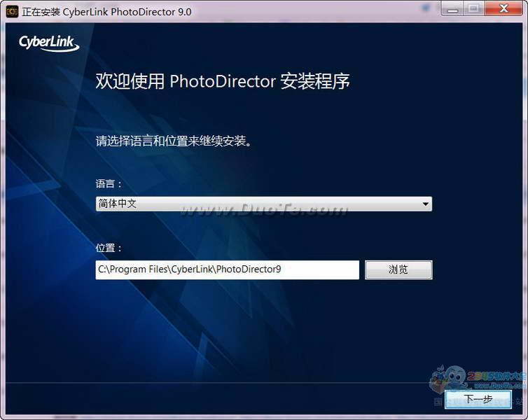Click the welcome heading 欢迎使用 PhotoDirector 安装程序
This screenshot has height=420, width=528.
[x=223, y=81]
